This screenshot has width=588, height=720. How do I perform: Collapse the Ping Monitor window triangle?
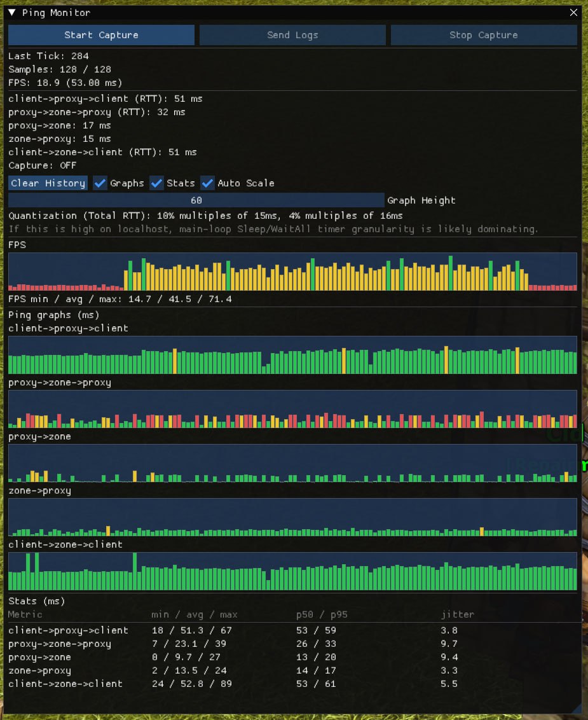point(12,12)
